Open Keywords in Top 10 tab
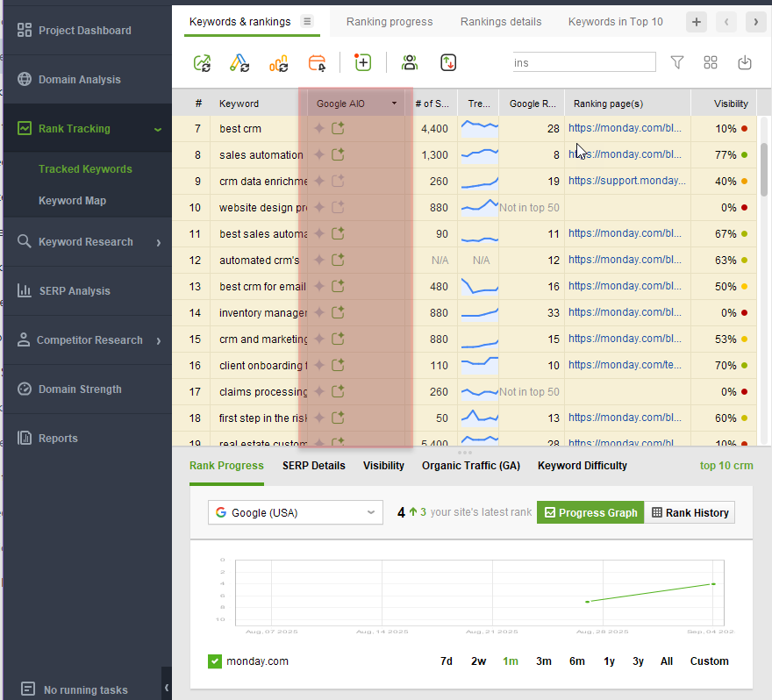772x700 pixels. click(616, 22)
